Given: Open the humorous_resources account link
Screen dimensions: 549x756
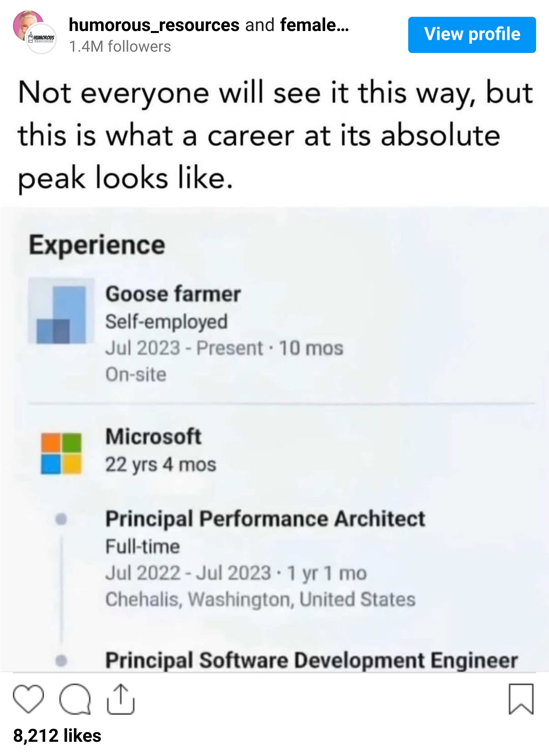Looking at the screenshot, I should pyautogui.click(x=154, y=25).
